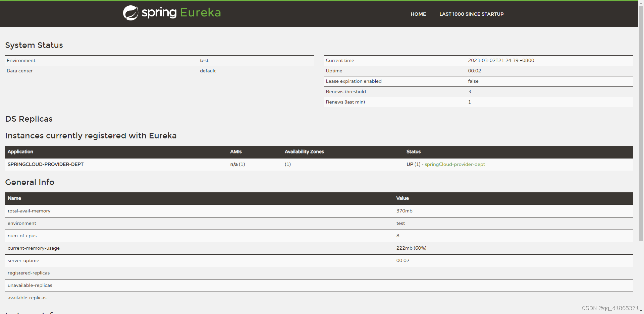
Task: Click the 'Current time' label
Action: click(340, 60)
